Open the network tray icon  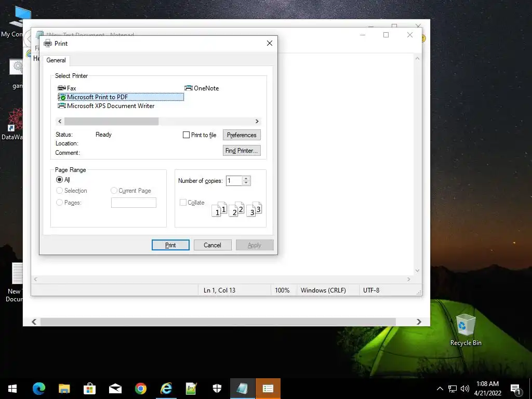pyautogui.click(x=453, y=389)
